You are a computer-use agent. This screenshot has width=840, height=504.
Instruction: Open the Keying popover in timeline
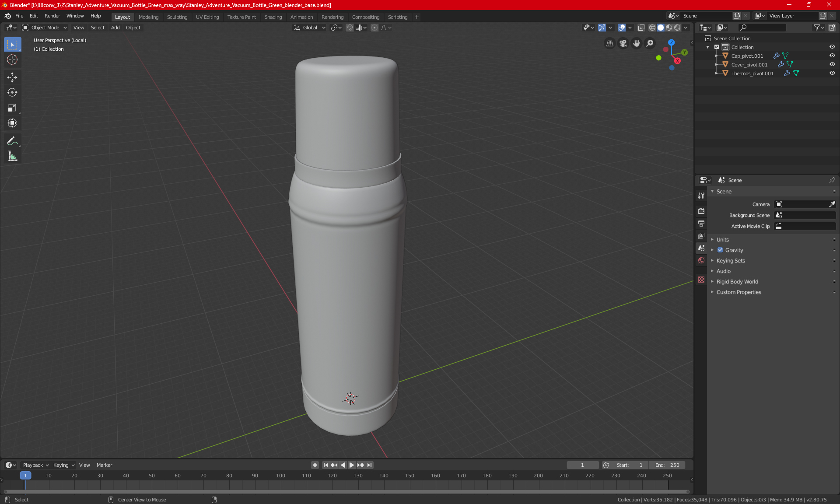[x=63, y=465]
